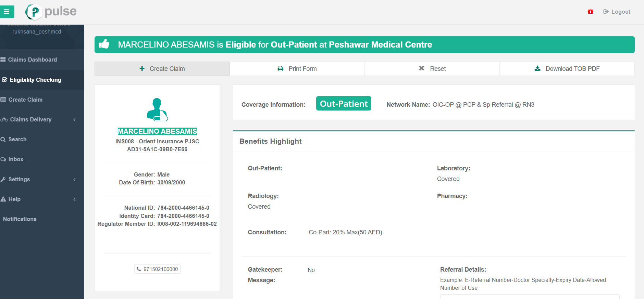644x299 pixels.
Task: Click the X icon beside Reset
Action: 422,68
